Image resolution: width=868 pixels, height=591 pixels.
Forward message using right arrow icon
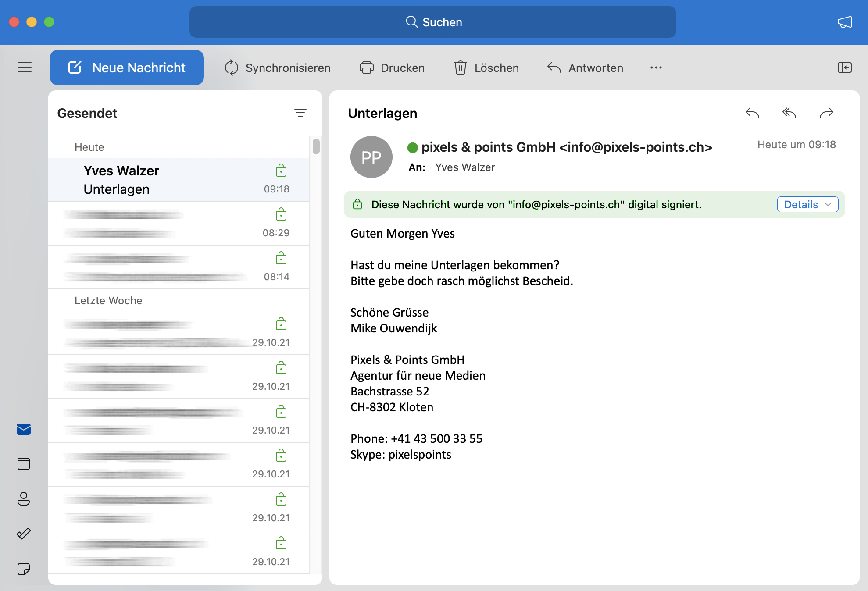click(x=826, y=113)
